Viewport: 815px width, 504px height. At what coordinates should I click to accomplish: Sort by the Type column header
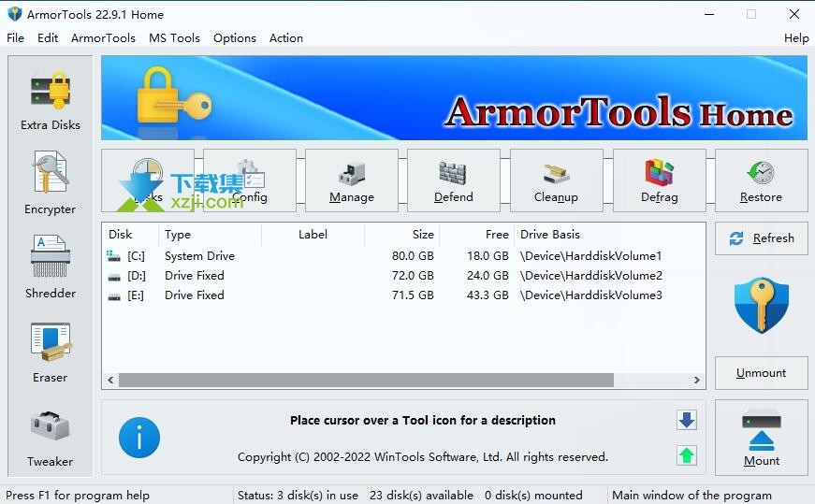pyautogui.click(x=210, y=235)
